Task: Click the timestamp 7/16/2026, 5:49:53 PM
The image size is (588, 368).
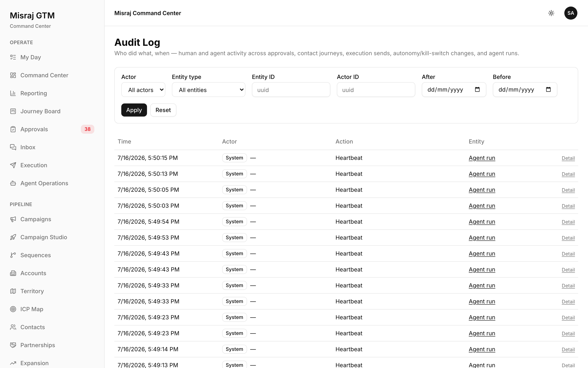Action: (x=148, y=238)
